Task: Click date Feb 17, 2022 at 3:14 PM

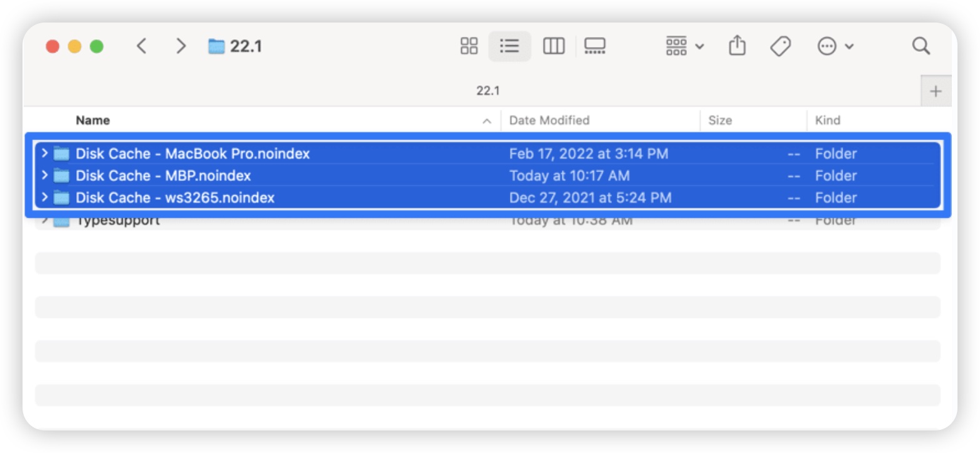Action: point(589,153)
